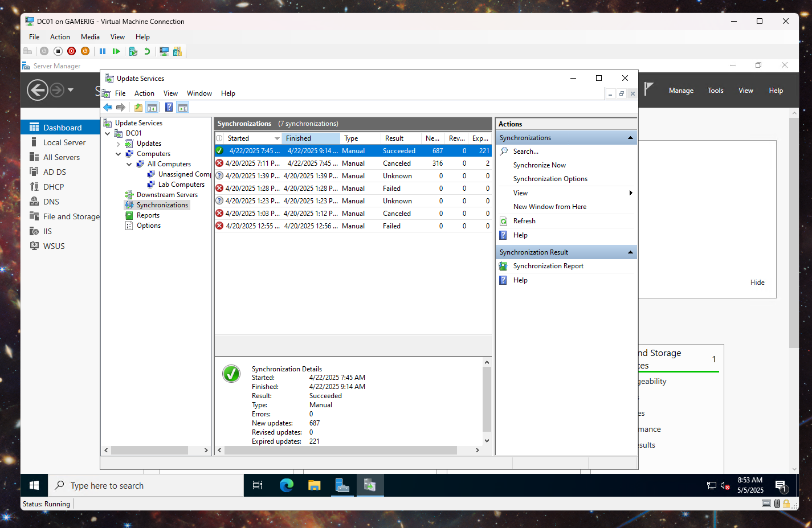The image size is (812, 528).
Task: Open Local Server in Server Manager sidebar
Action: coord(64,142)
